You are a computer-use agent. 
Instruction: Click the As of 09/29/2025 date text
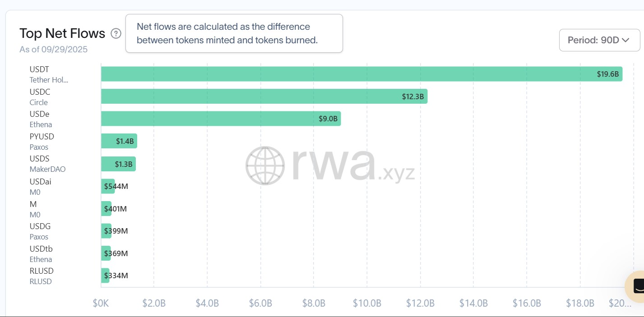53,49
